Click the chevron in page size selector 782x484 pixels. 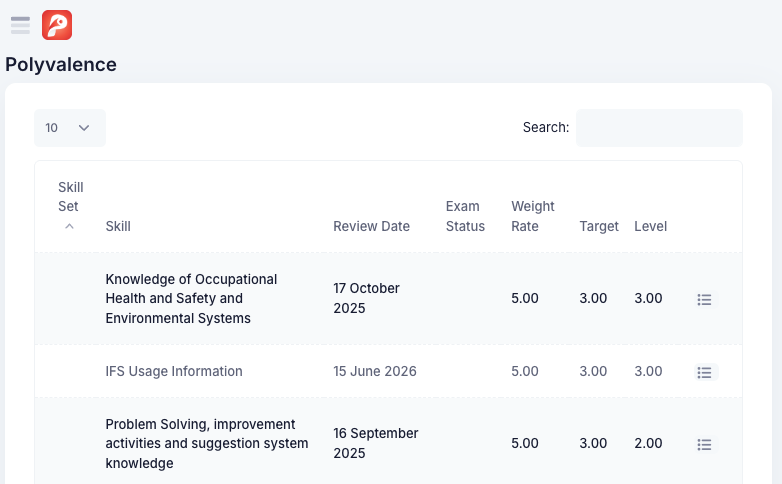point(84,128)
